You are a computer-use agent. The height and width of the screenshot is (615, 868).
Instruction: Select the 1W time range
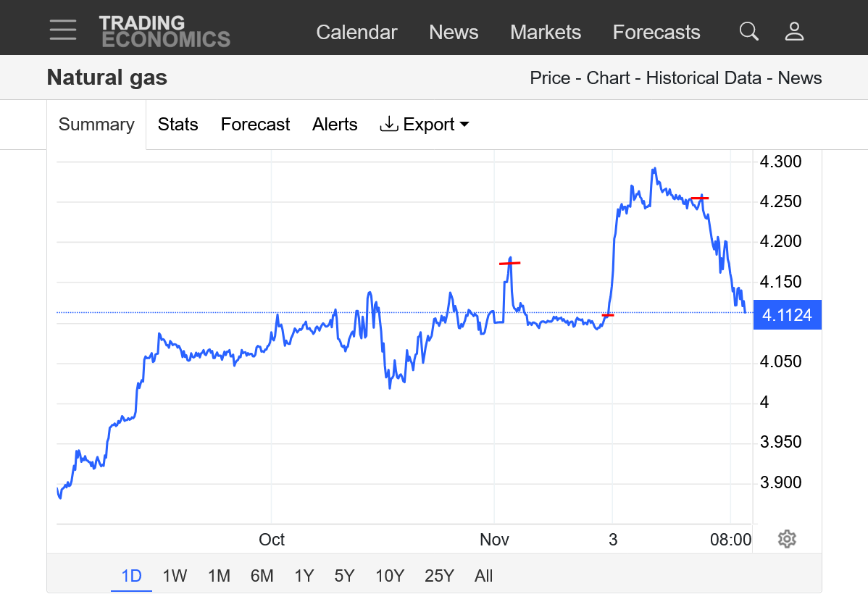click(x=175, y=576)
